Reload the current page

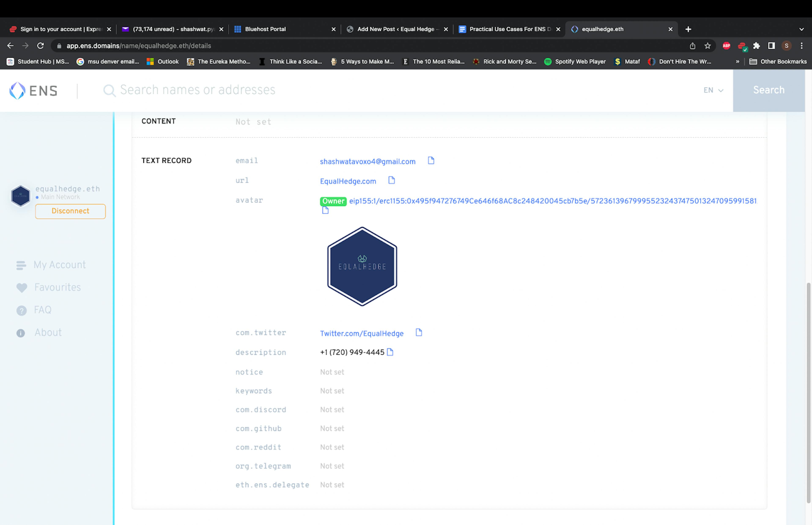[41, 46]
